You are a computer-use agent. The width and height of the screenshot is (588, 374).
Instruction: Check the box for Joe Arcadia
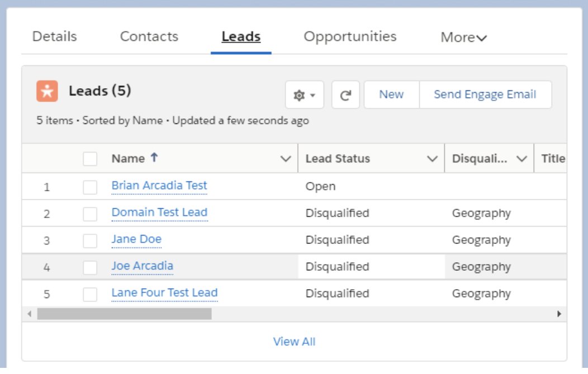90,268
